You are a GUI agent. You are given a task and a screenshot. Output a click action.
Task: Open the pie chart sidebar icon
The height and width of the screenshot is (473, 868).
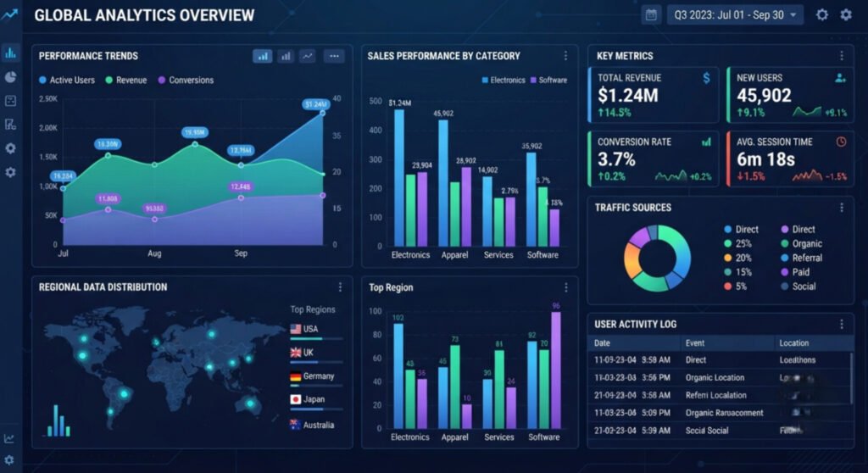tap(10, 77)
